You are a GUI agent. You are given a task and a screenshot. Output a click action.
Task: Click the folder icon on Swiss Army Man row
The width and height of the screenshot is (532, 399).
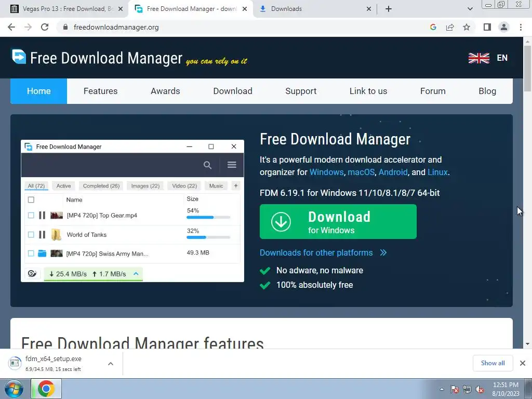[42, 253]
